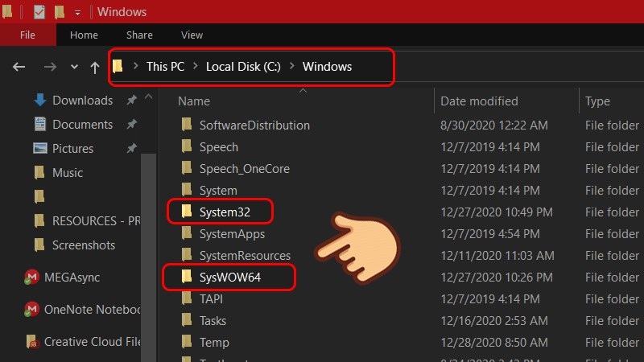Viewport: 644px width, 362px height.
Task: Select the SystemApps folder
Action: (x=232, y=234)
